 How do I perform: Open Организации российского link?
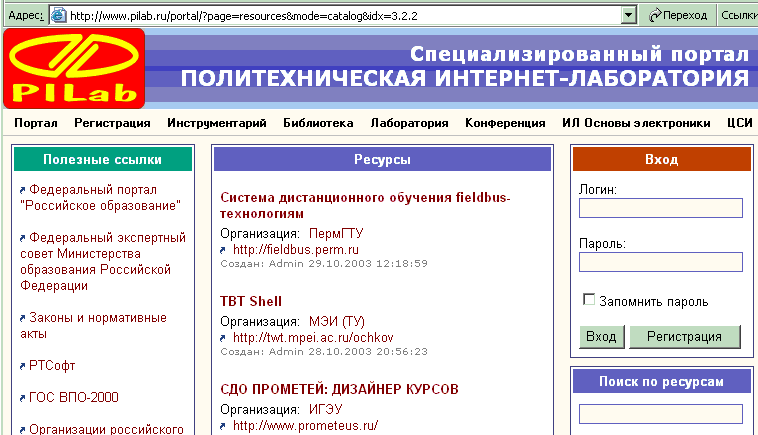click(x=106, y=429)
